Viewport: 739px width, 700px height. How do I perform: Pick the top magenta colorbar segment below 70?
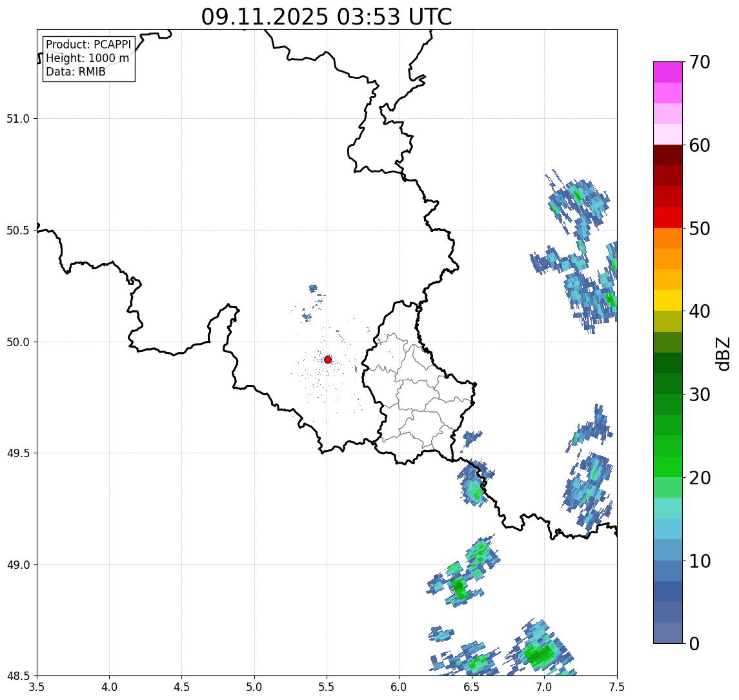pos(668,72)
